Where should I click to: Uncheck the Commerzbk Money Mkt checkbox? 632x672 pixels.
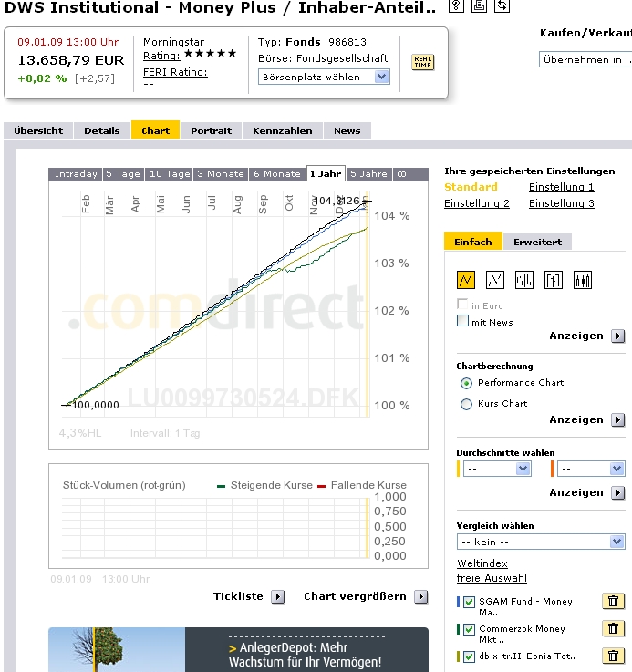tap(469, 629)
